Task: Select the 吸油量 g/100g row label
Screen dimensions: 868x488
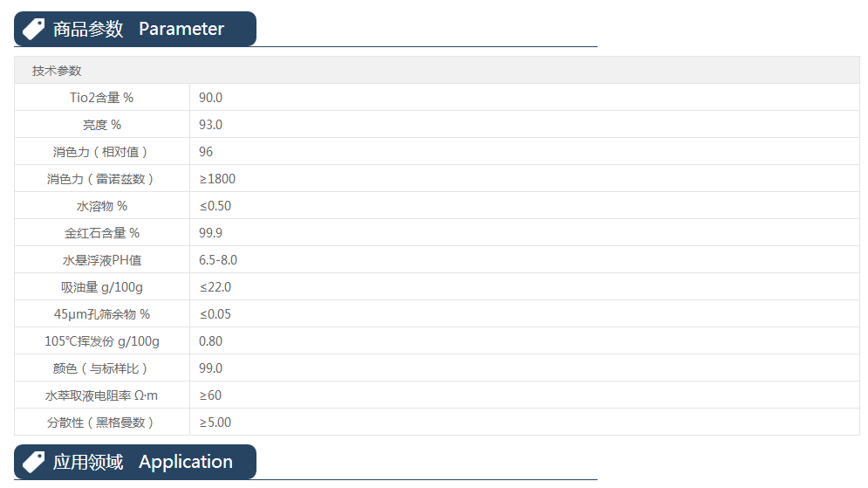Action: 102,287
